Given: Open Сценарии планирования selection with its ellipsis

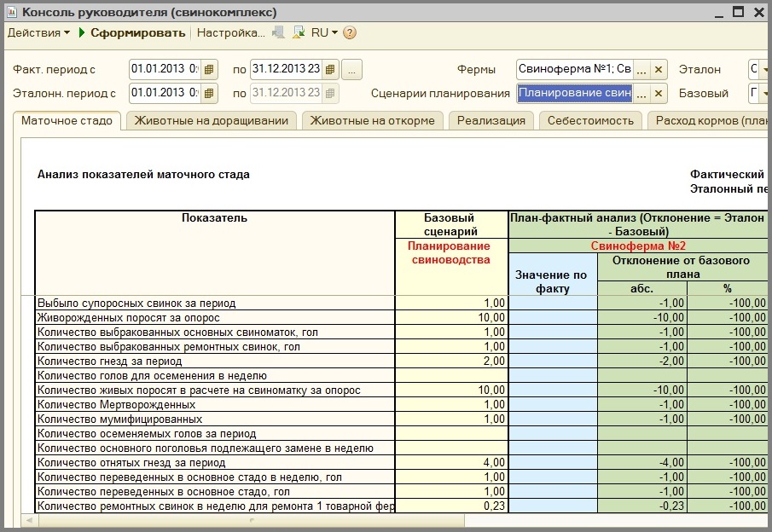Looking at the screenshot, I should pos(641,93).
